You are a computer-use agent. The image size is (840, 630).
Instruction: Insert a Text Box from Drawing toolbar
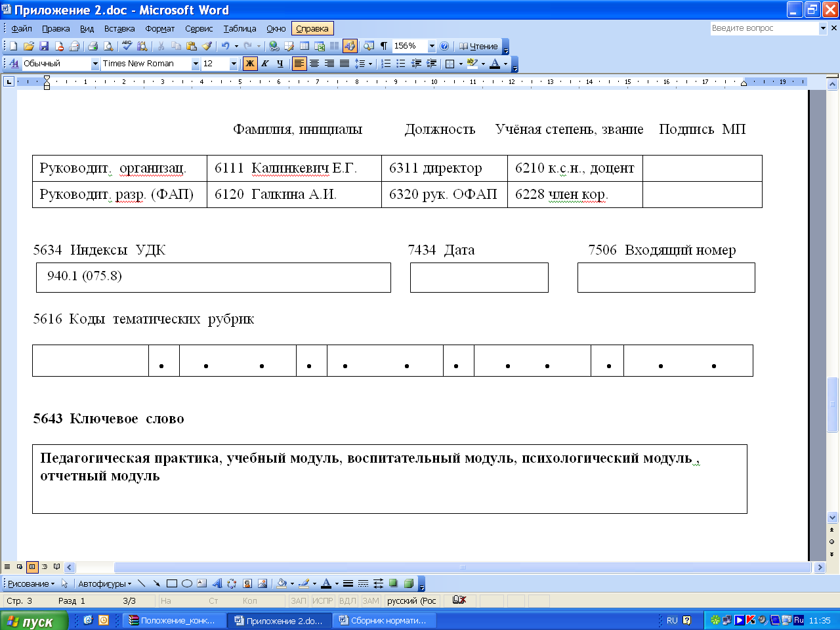[201, 583]
